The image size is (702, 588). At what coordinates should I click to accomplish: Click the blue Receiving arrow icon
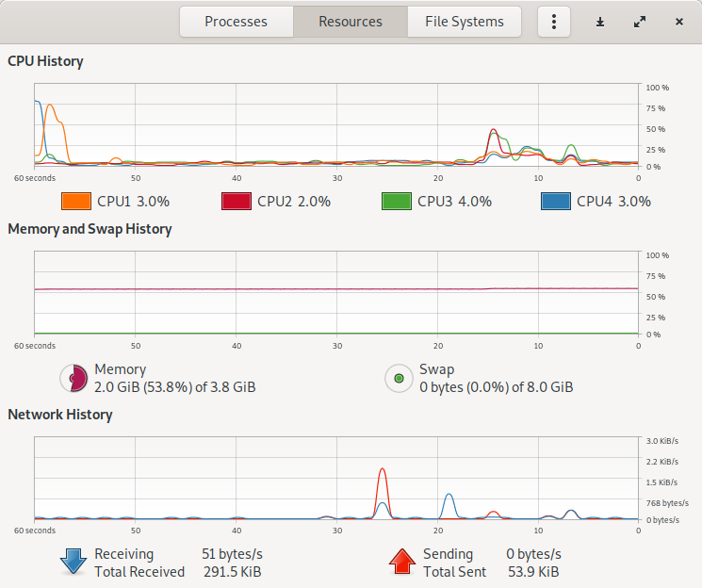pos(73,562)
